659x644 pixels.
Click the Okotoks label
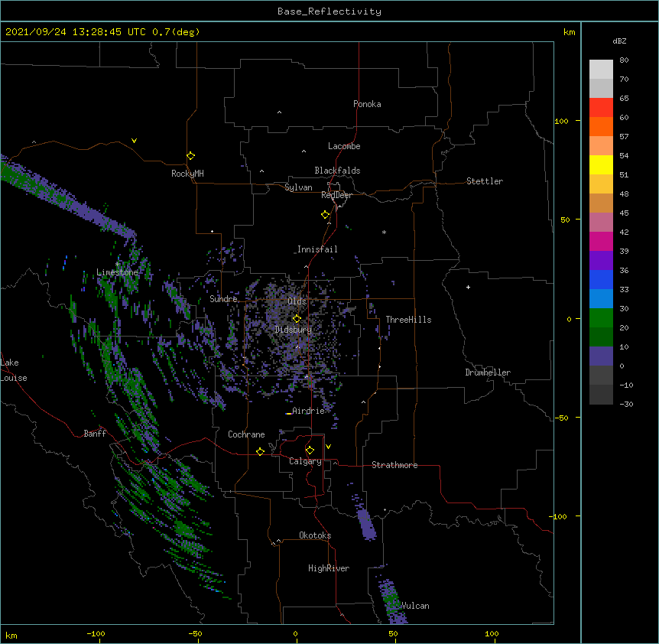315,535
